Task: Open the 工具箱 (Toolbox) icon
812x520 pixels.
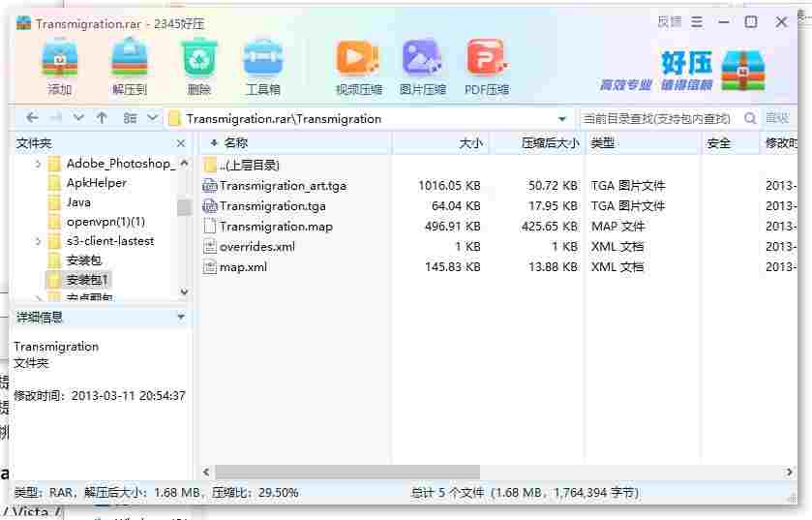Action: coord(263,68)
